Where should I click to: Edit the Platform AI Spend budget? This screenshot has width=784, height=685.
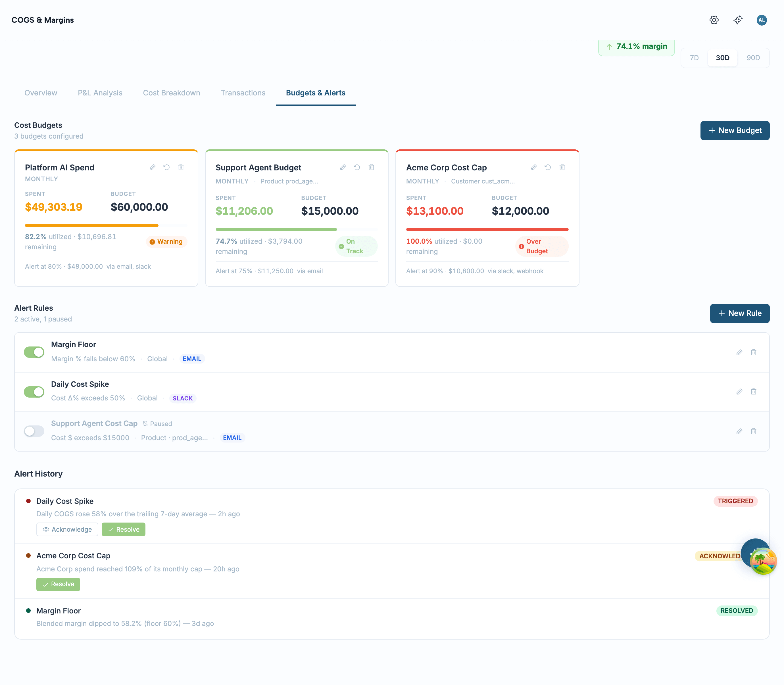(x=152, y=167)
